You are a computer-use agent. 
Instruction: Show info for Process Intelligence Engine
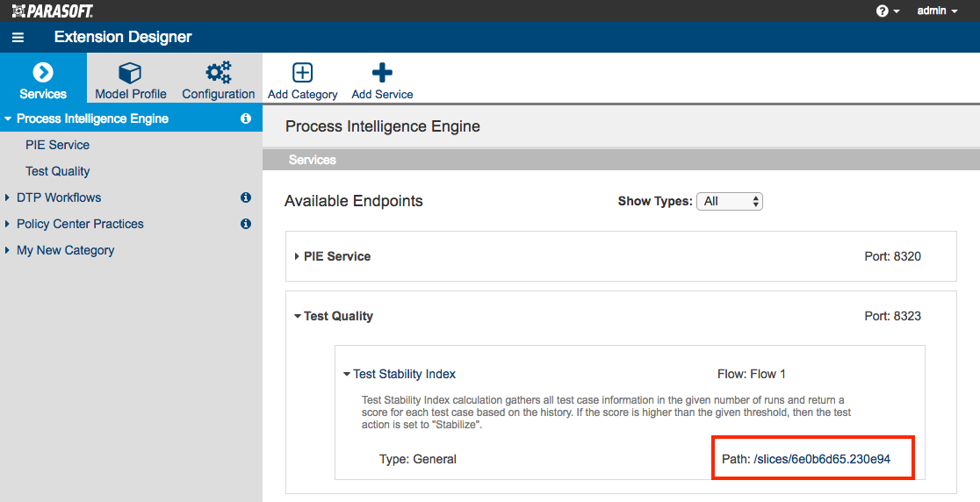(246, 118)
